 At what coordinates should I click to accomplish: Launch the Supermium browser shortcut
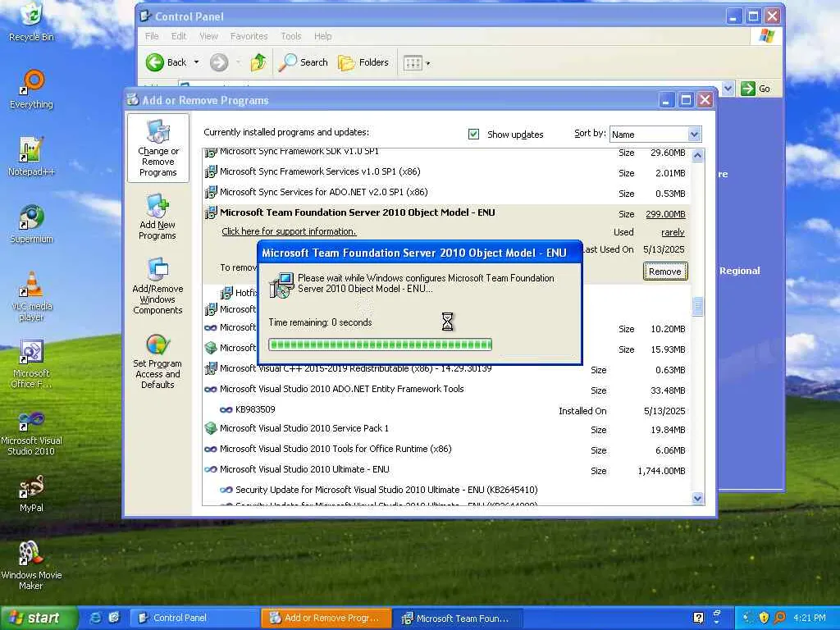32,224
